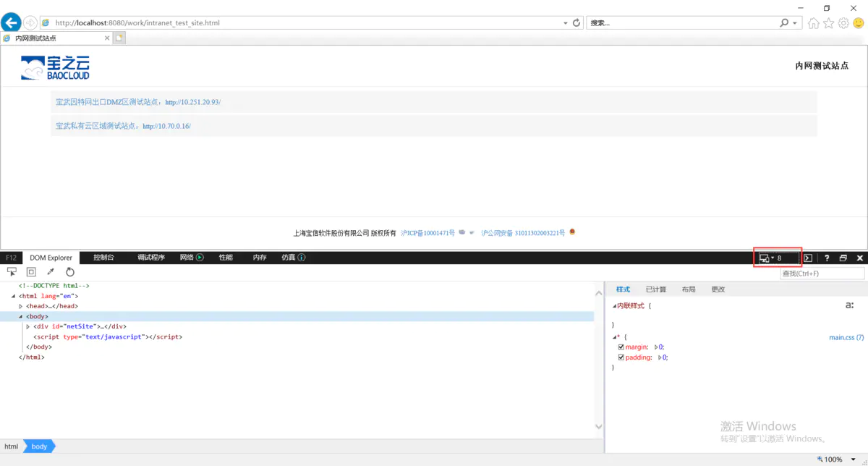The image size is (868, 466).
Task: Open a new tab with the new tab button
Action: pyautogui.click(x=119, y=38)
